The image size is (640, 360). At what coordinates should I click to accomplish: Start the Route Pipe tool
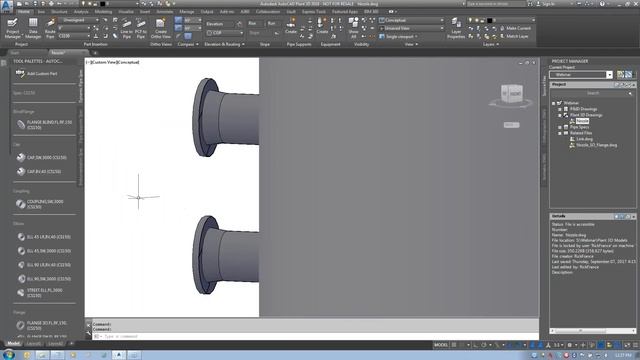coord(50,28)
